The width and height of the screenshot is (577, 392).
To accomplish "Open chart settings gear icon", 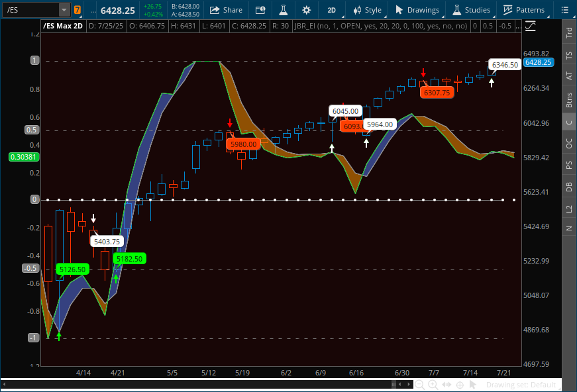I will (x=306, y=10).
